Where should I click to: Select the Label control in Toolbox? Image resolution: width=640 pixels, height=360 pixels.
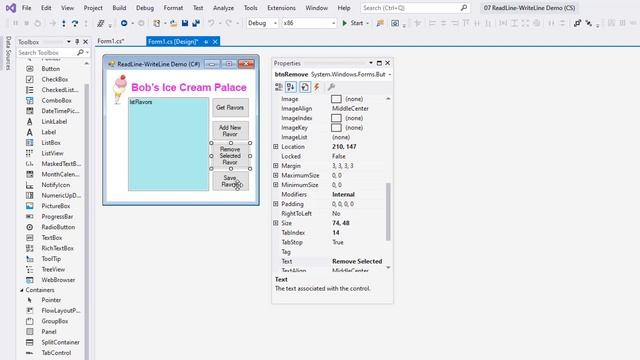pos(49,132)
